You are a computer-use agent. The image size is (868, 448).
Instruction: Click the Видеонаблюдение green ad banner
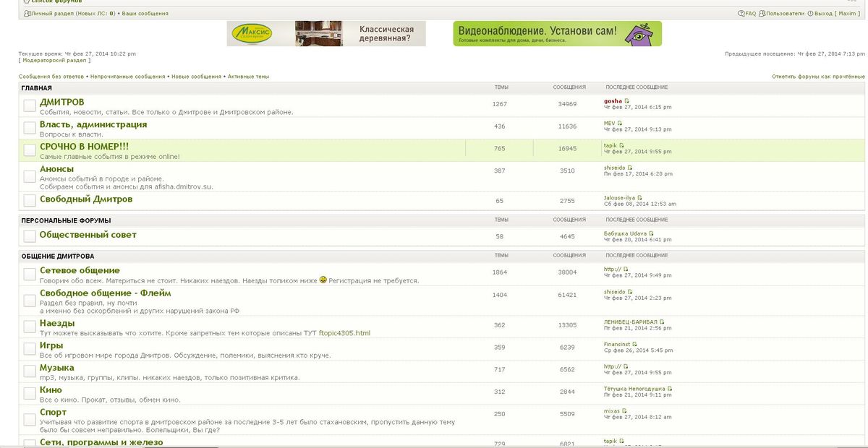point(557,33)
